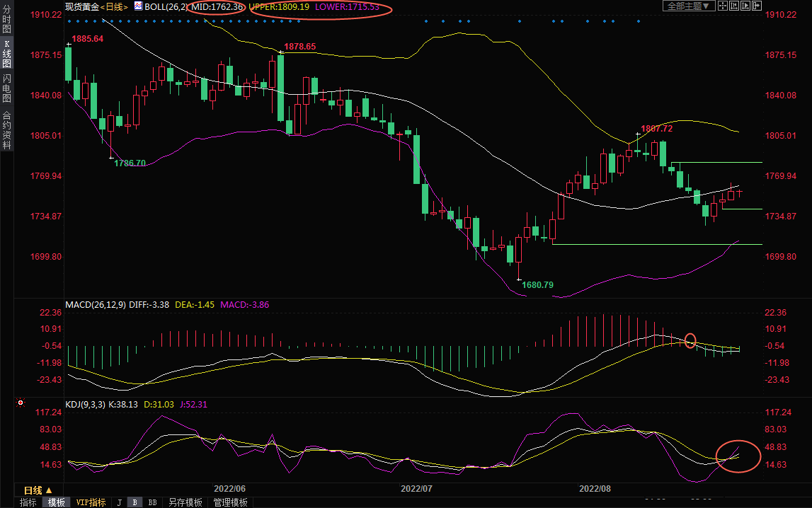812x508 pixels.
Task: Toggle the J template button
Action: (x=120, y=502)
